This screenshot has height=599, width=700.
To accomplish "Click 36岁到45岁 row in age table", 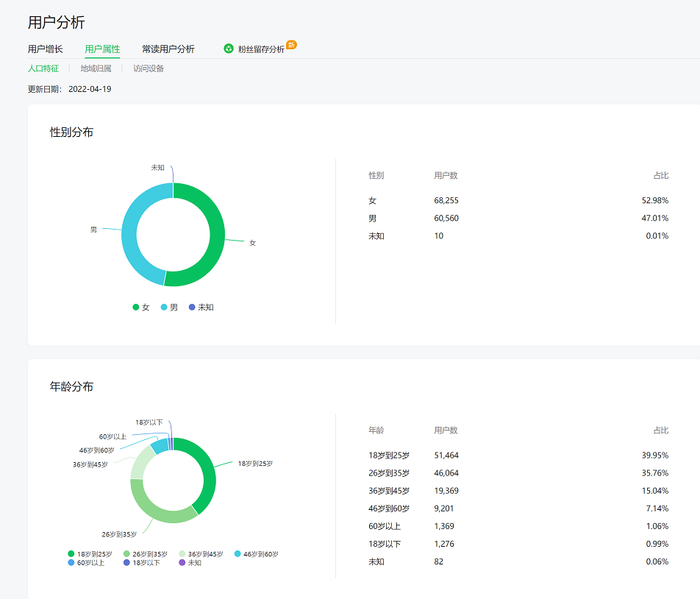I will pos(518,491).
